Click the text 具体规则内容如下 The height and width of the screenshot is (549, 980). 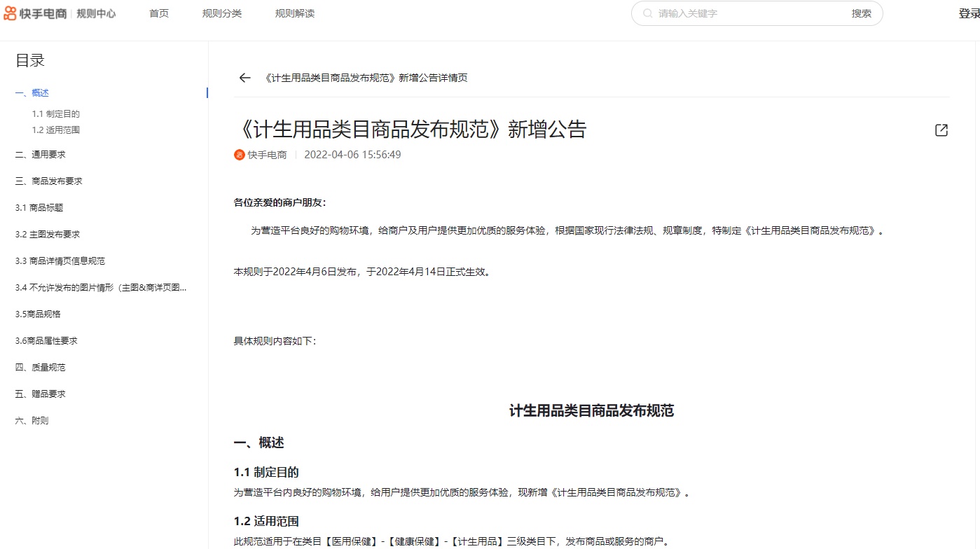275,341
